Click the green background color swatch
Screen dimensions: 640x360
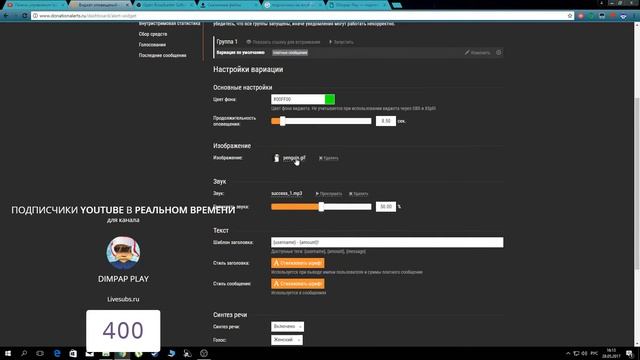pyautogui.click(x=330, y=99)
